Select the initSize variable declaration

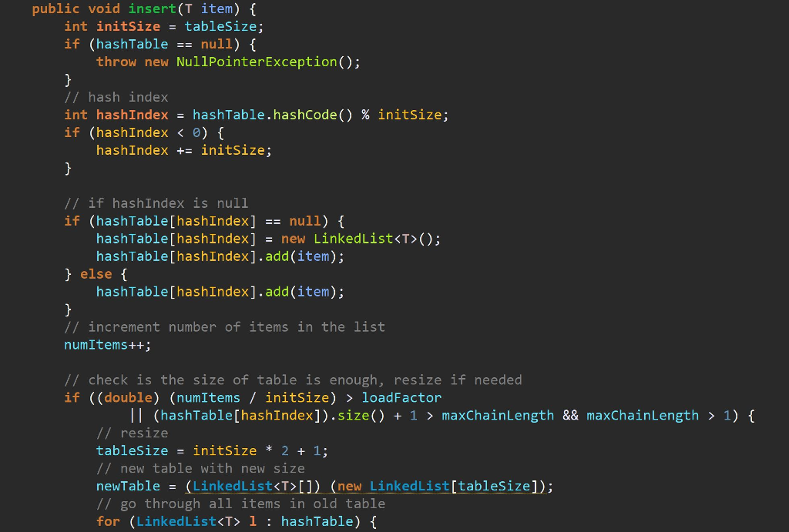pyautogui.click(x=128, y=26)
